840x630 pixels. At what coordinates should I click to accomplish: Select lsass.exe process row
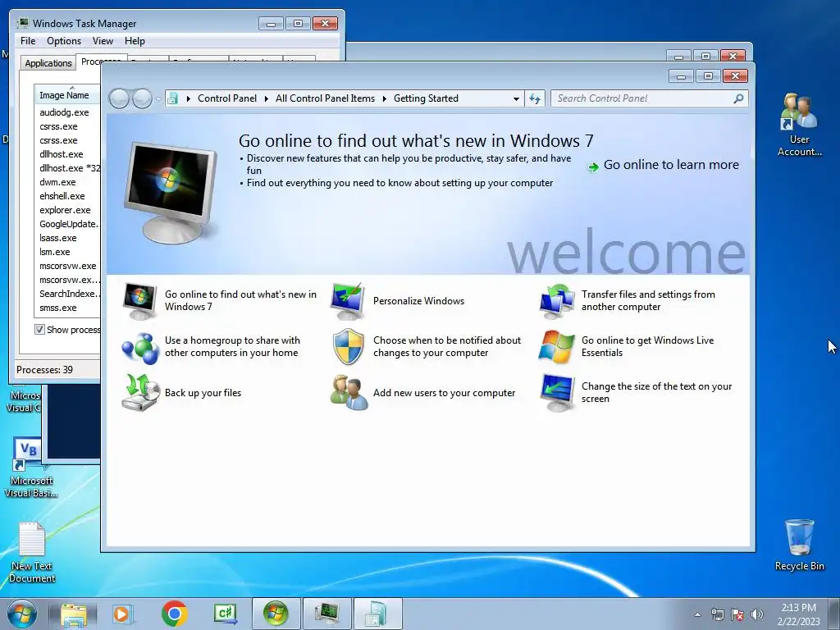tap(67, 238)
